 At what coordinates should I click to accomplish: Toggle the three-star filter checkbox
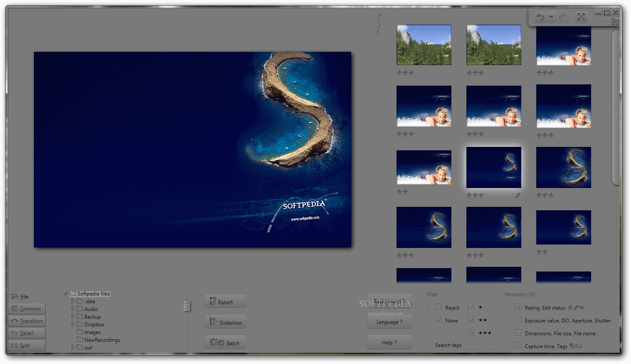pos(472,333)
